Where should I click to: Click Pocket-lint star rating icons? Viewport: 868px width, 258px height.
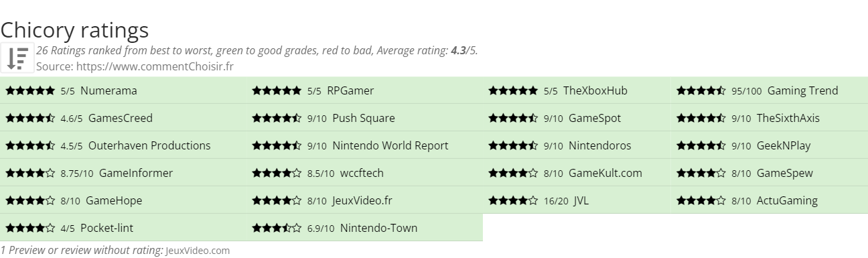[30, 228]
